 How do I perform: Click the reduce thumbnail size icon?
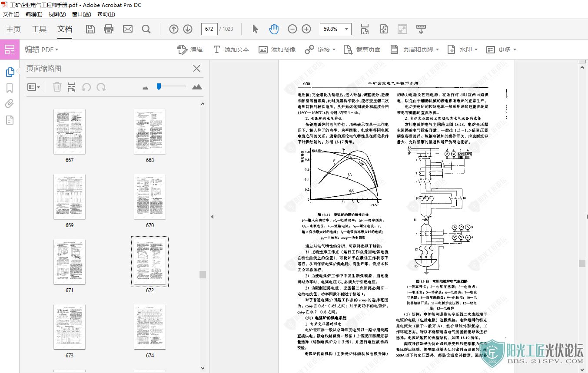[x=146, y=88]
